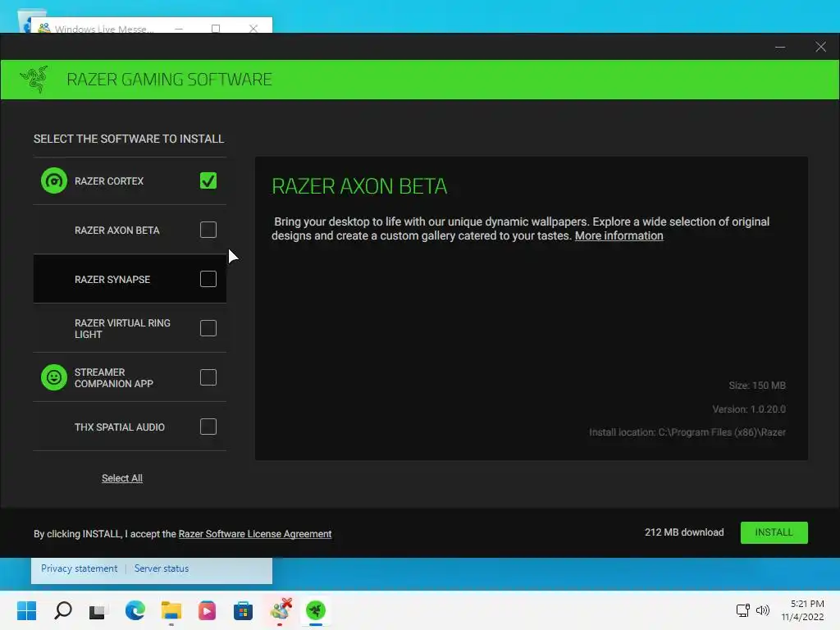Open Privacy statement link in Messenger window
Screen dimensions: 840x630
coord(79,568)
